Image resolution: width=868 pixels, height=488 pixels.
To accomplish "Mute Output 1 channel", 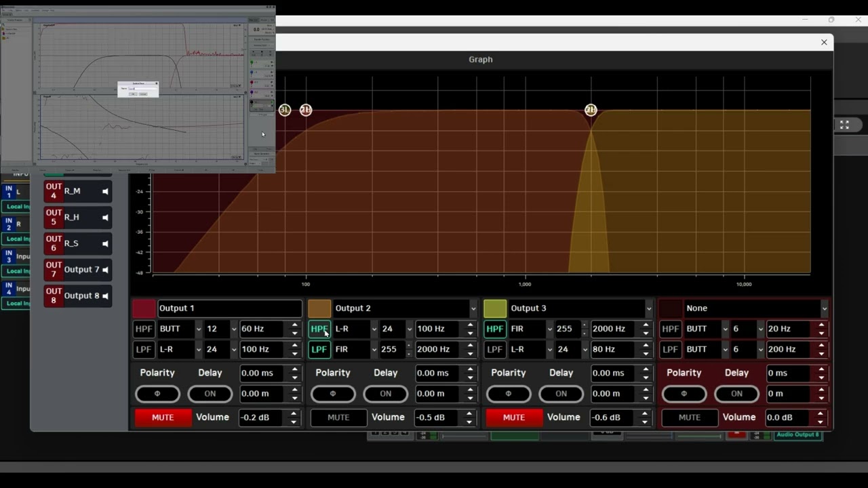I will 163,418.
